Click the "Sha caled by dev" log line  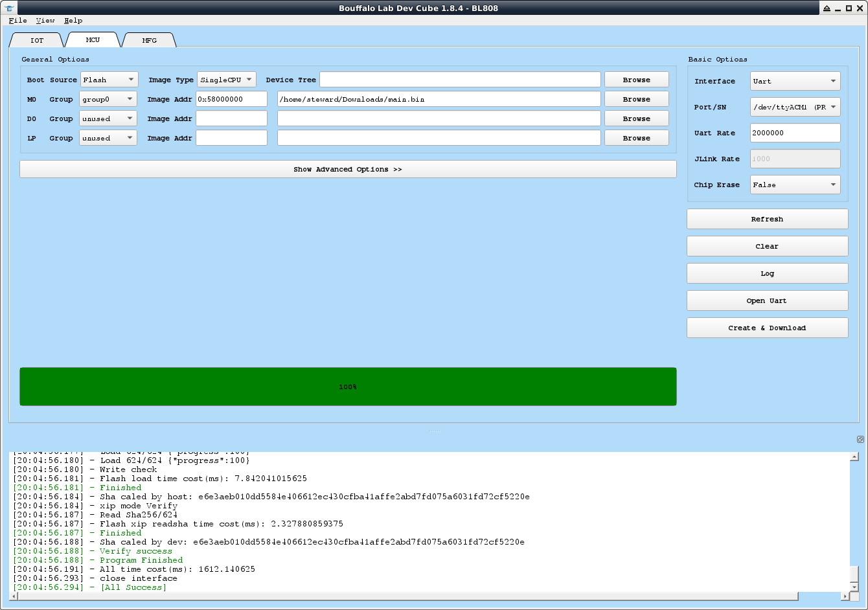click(x=269, y=542)
